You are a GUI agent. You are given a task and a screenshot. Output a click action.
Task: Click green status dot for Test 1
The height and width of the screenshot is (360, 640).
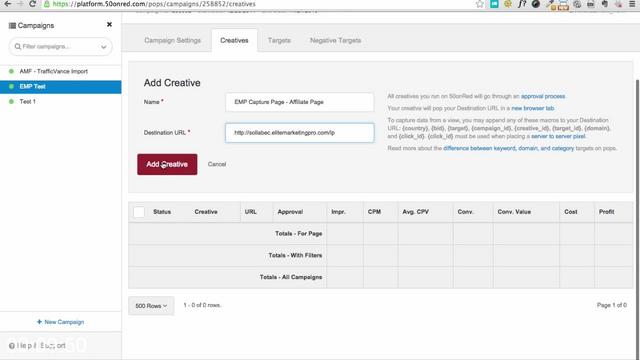point(11,101)
